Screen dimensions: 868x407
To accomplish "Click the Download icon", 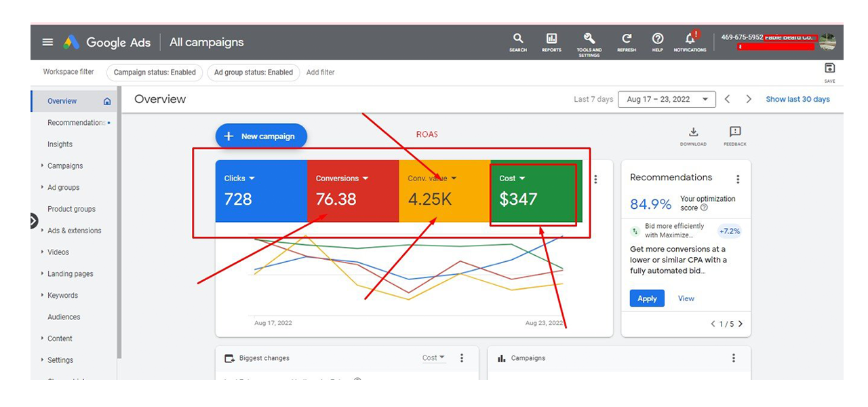I will tap(693, 133).
